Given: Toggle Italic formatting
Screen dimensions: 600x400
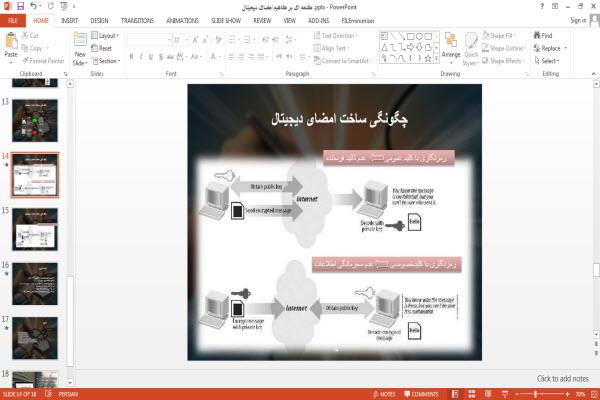Looking at the screenshot, I should [141, 57].
